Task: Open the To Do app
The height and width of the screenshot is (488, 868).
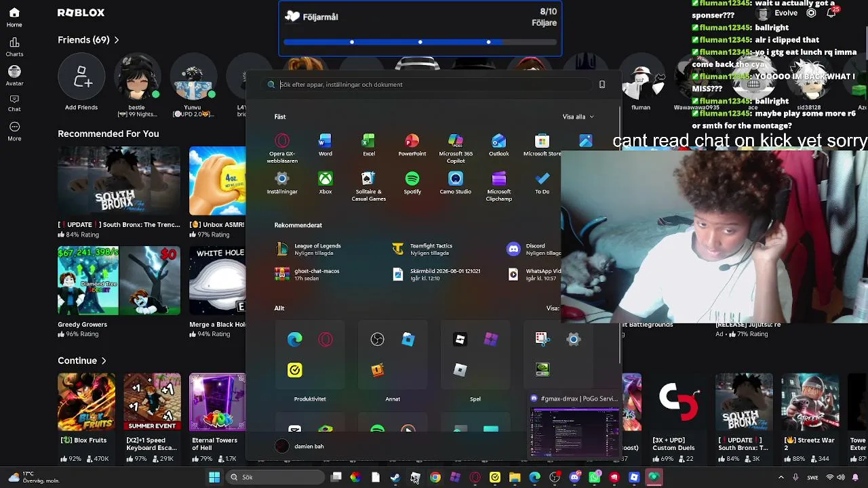Action: pos(542,183)
